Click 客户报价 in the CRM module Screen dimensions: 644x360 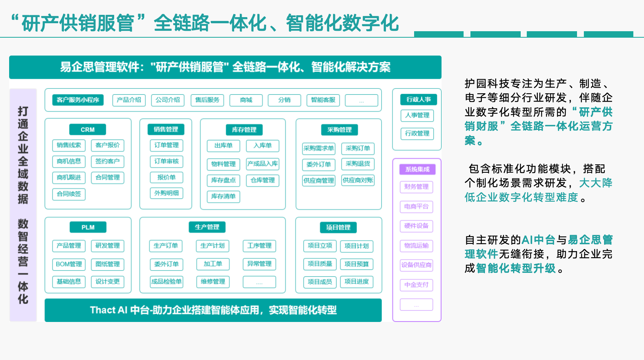pos(108,145)
